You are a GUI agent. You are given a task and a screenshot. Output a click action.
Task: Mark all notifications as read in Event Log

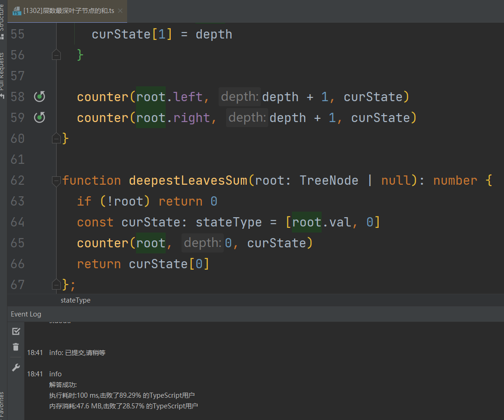(16, 331)
